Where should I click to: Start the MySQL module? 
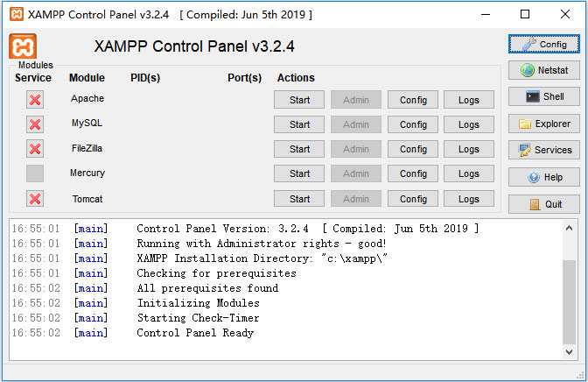[299, 124]
